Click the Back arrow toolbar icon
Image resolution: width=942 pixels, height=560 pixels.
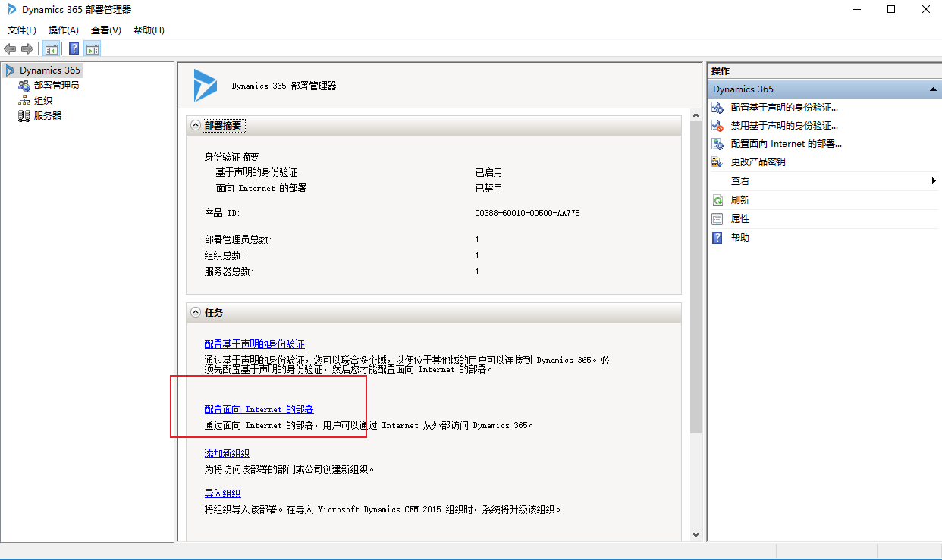10,49
